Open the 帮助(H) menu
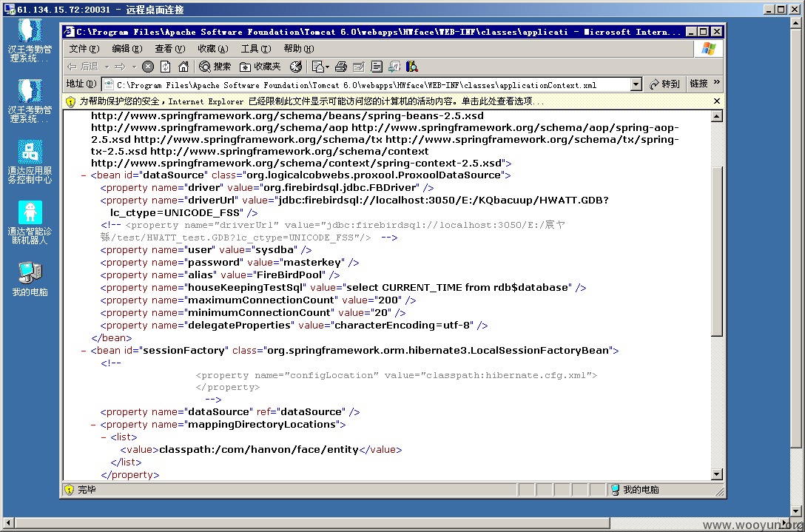The height and width of the screenshot is (532, 805). tap(298, 49)
